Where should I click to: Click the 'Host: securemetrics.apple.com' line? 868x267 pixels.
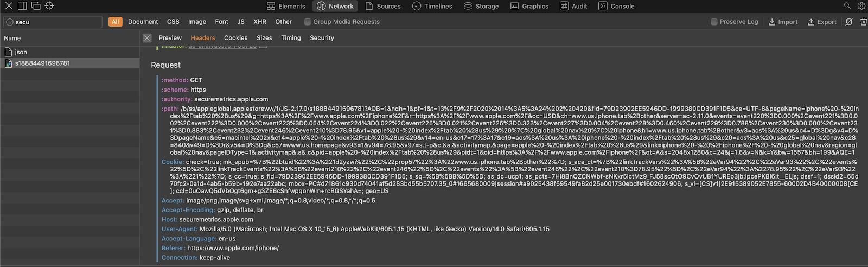coord(207,220)
